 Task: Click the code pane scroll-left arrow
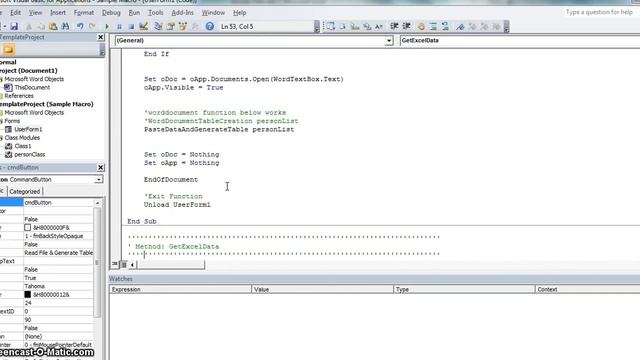point(132,264)
